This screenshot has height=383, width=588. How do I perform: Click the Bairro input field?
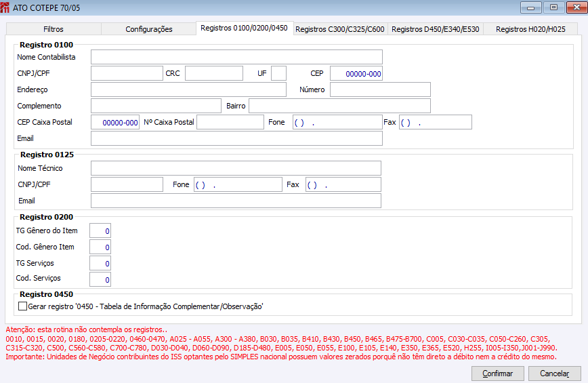pos(340,106)
